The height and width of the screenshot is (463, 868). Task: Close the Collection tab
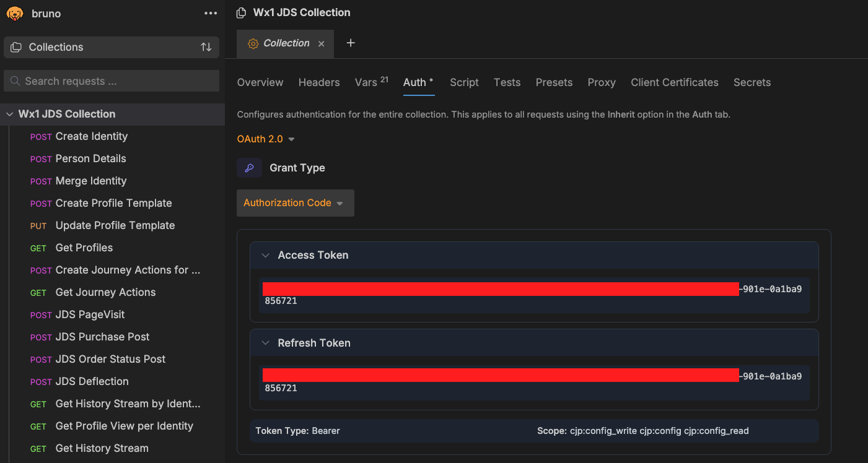[x=321, y=44]
